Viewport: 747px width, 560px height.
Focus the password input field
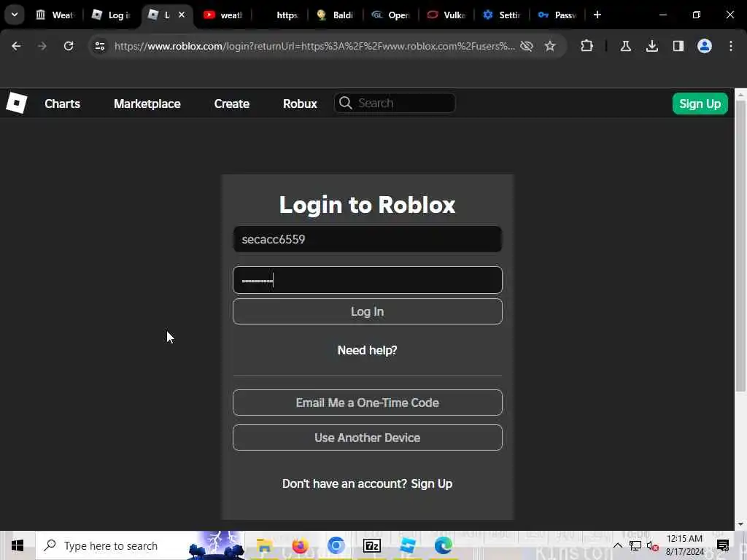[368, 280]
